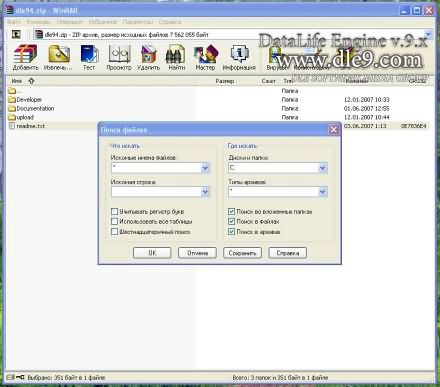
Task: Open the Информация (Info) tool
Action: coord(239,58)
